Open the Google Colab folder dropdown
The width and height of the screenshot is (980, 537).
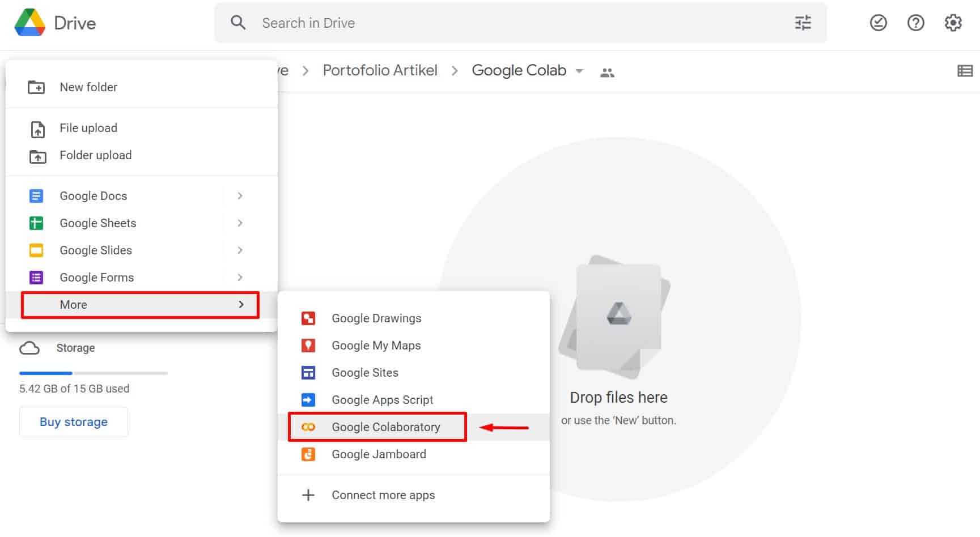(x=579, y=71)
